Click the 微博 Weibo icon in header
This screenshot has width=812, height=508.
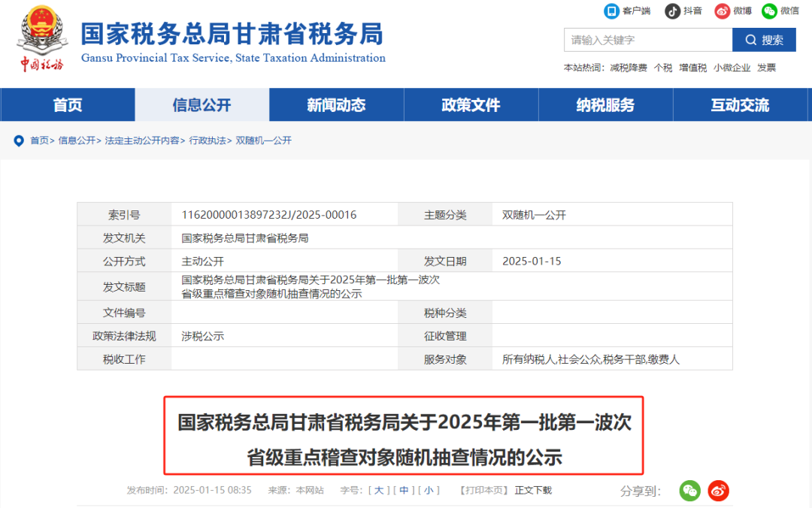pos(723,11)
